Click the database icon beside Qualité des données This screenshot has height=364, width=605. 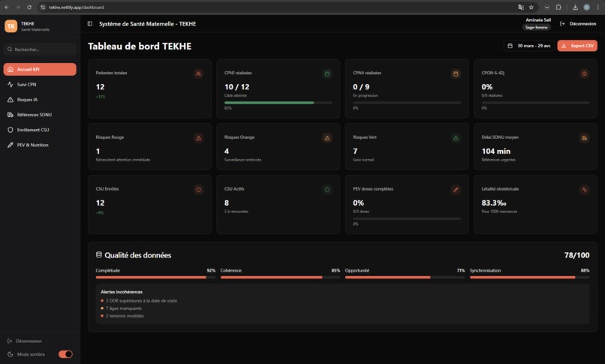pos(99,255)
